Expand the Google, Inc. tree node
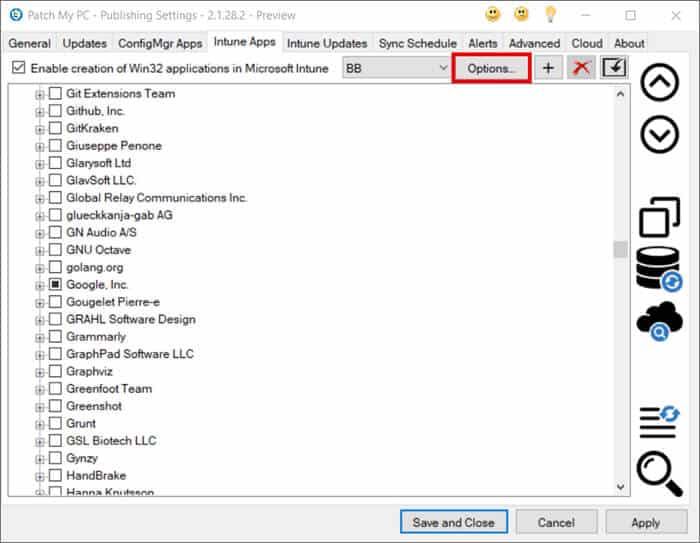Viewport: 700px width, 543px height. pos(40,286)
